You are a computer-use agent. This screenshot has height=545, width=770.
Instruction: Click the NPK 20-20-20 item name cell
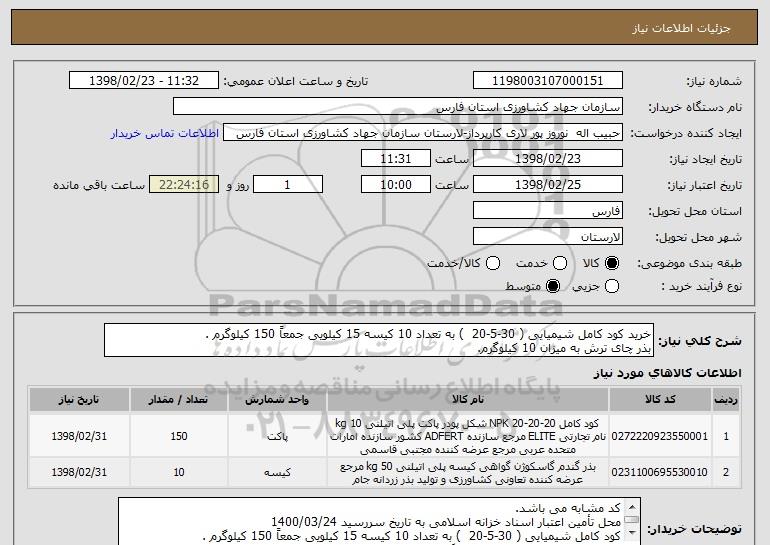(x=468, y=436)
